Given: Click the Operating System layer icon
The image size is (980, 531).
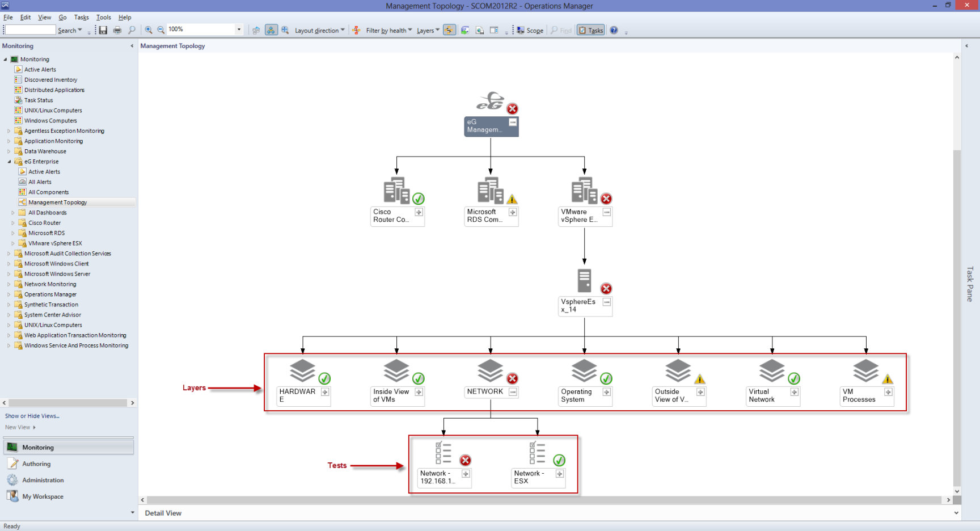Looking at the screenshot, I should 584,371.
